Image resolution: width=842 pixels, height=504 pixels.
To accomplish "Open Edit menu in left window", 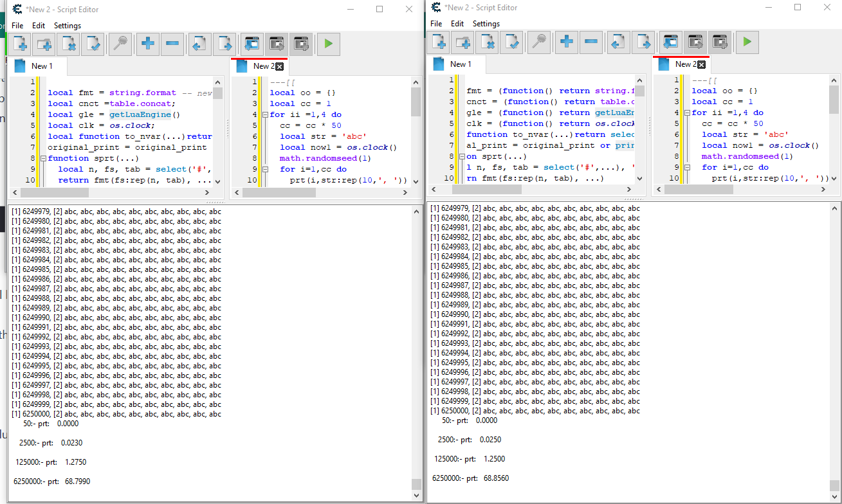I will [39, 26].
